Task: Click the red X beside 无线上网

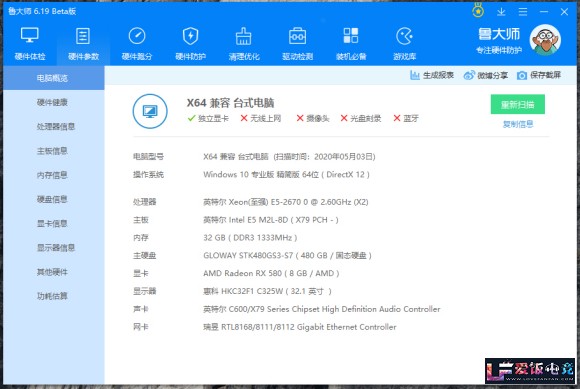Action: 244,118
